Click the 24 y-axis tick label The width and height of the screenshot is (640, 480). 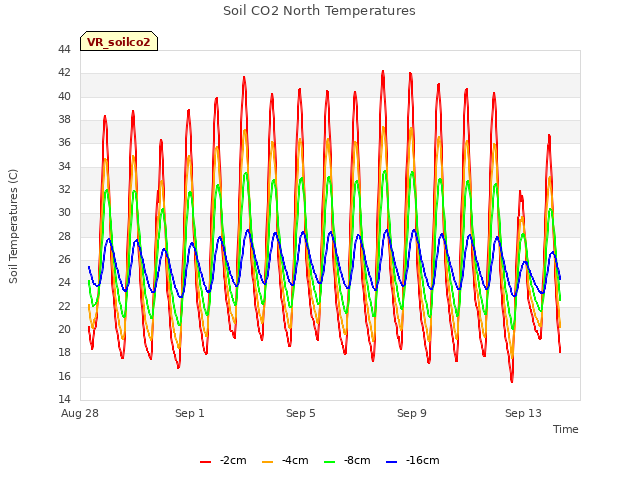[x=64, y=283]
